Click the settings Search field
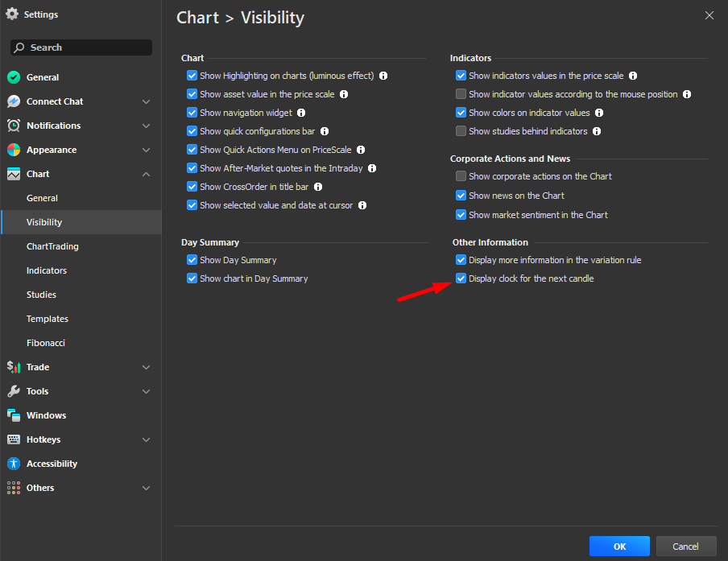This screenshot has height=561, width=728. 81,47
